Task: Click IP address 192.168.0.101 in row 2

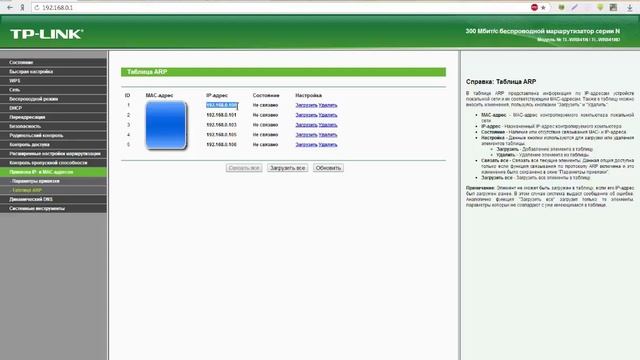Action: click(x=222, y=115)
